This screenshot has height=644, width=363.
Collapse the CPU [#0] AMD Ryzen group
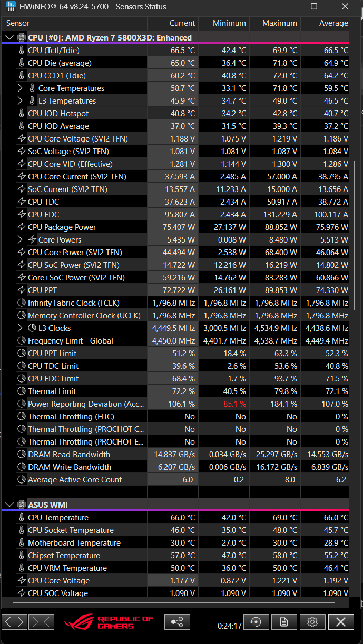(x=9, y=37)
